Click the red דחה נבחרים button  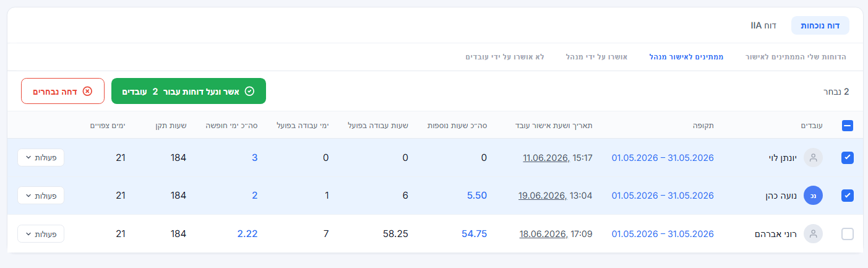(62, 91)
